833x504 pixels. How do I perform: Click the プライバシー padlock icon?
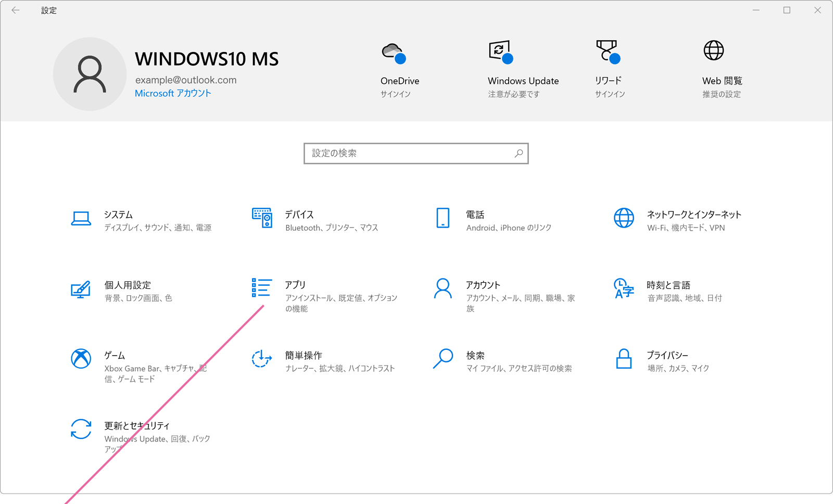624,359
